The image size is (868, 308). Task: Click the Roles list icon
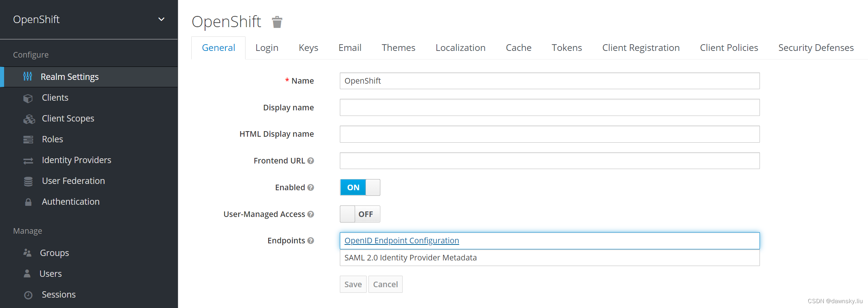coord(28,139)
